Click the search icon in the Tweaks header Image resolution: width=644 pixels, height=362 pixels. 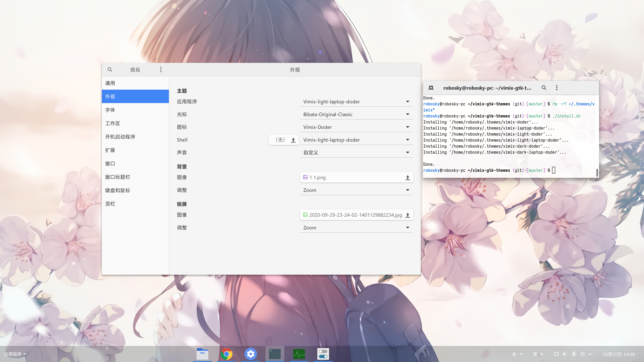[x=110, y=69]
